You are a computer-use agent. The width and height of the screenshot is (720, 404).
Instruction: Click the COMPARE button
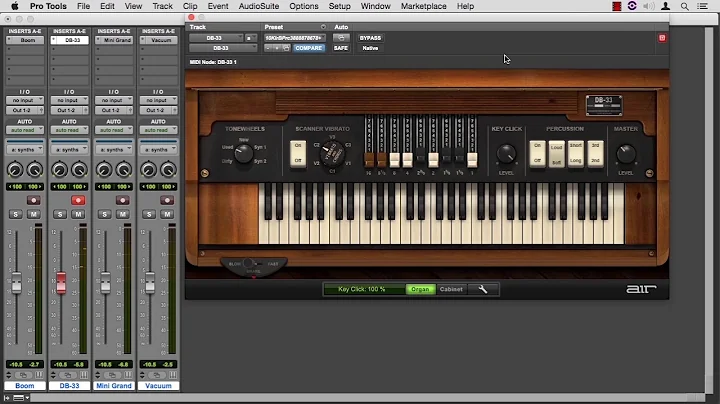click(309, 48)
